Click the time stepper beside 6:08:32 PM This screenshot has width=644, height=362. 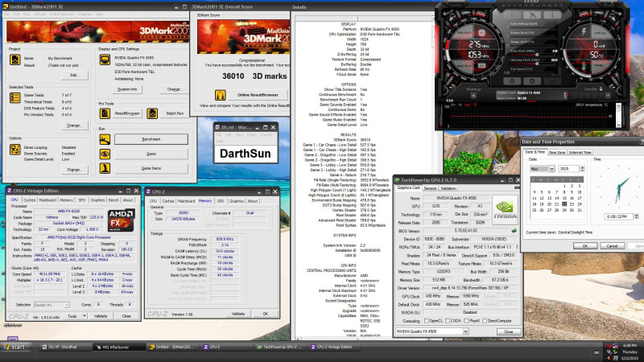coord(636,216)
